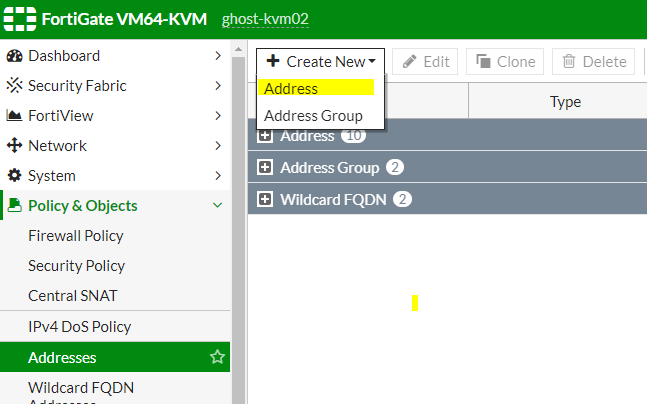Open the Create New dropdown
The height and width of the screenshot is (404, 647).
(320, 62)
